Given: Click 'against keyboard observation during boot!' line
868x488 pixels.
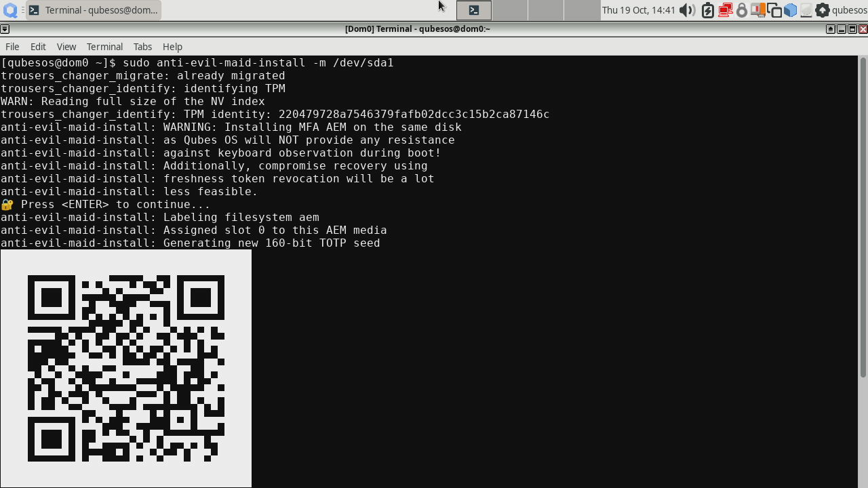Looking at the screenshot, I should click(x=302, y=152).
